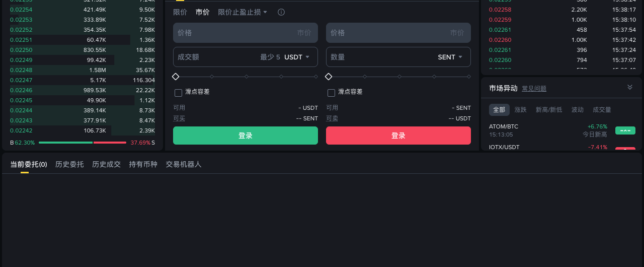Click the 可买 label with dotted underline
Screen dimensions: 644x267
[179, 118]
